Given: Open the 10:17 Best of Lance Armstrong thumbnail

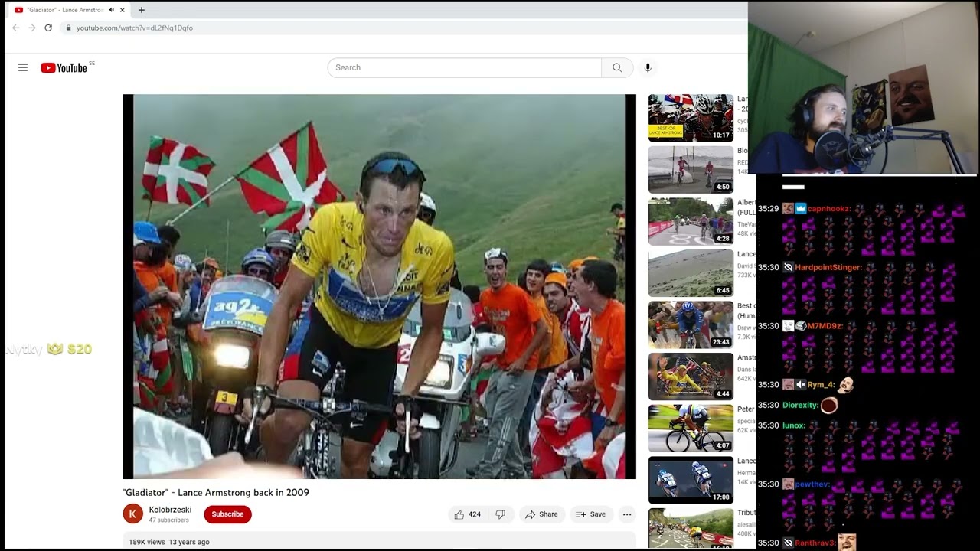Looking at the screenshot, I should click(691, 118).
